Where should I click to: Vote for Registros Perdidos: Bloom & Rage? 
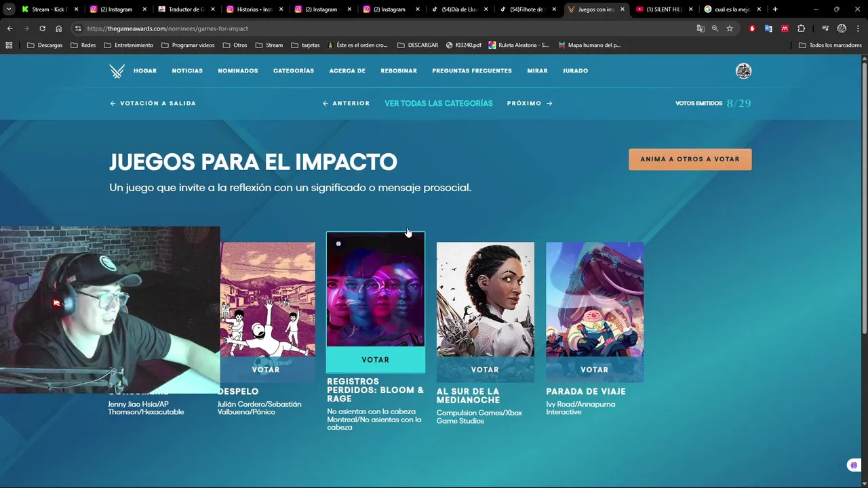click(x=376, y=360)
